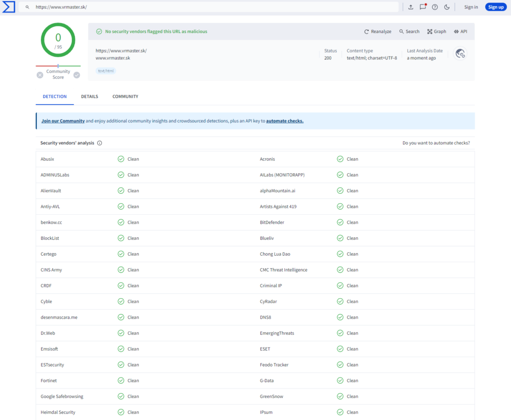This screenshot has width=511, height=420.
Task: Click the info icon next to Security vendors' analysis
Action: tap(100, 143)
